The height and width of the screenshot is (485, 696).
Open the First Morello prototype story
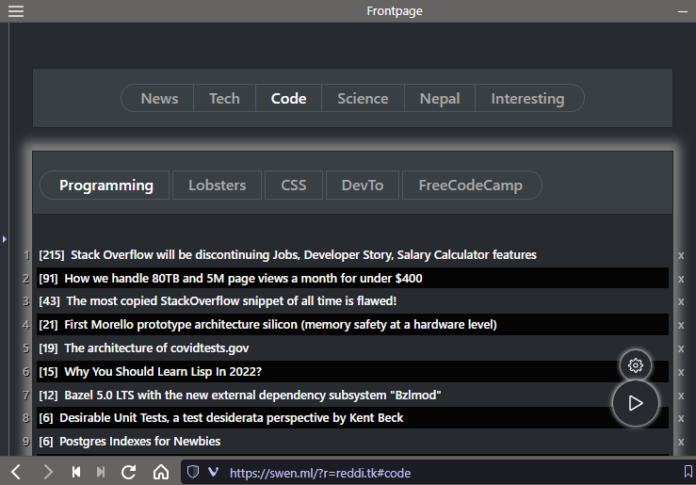pyautogui.click(x=281, y=324)
